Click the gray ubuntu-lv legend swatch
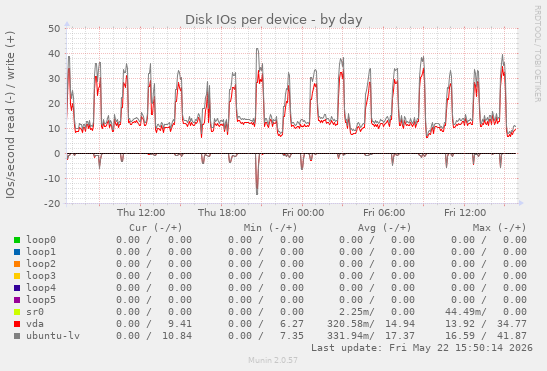 pos(17,336)
